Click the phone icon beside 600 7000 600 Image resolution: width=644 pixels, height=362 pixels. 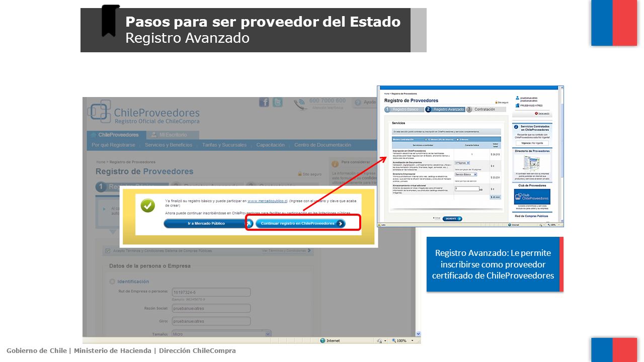coord(300,104)
